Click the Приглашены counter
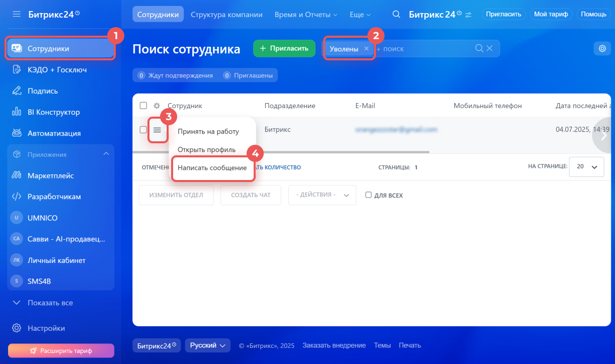615x364 pixels. point(249,75)
